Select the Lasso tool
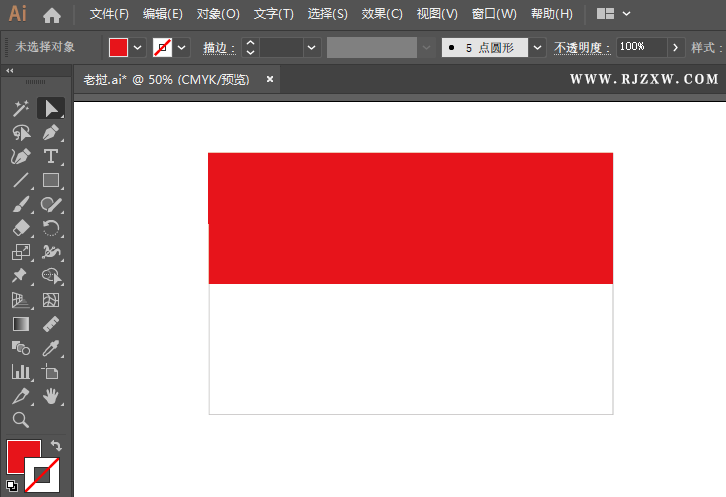This screenshot has width=726, height=497. click(x=21, y=132)
